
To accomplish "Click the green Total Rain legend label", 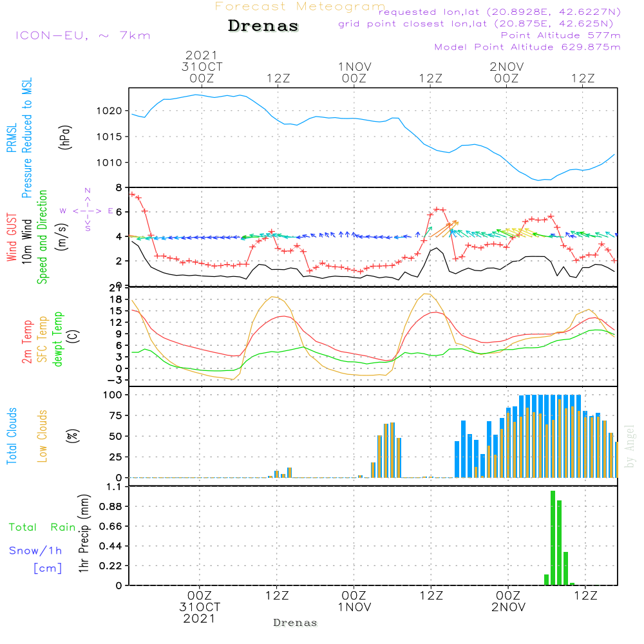I will (x=43, y=527).
